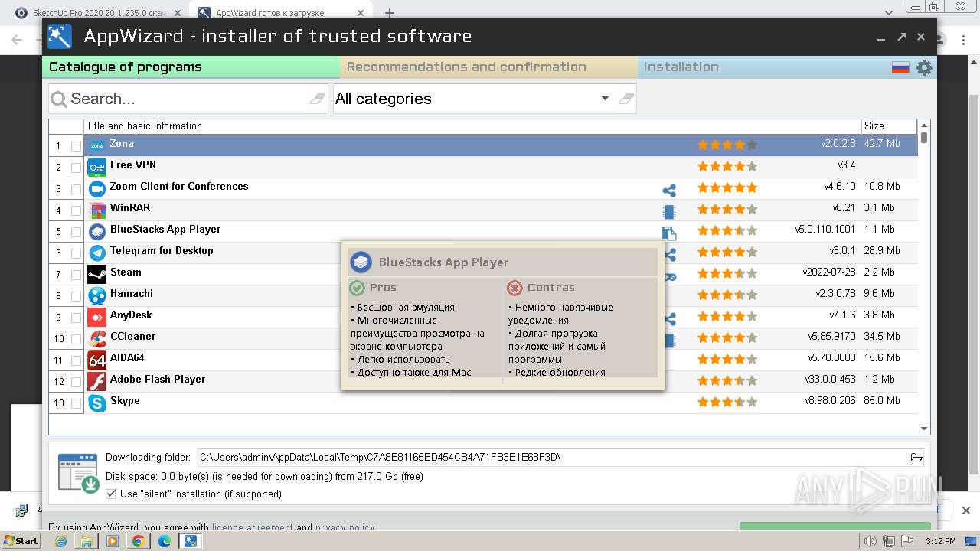Click the Free VPN key icon
980x551 pixels.
[97, 167]
